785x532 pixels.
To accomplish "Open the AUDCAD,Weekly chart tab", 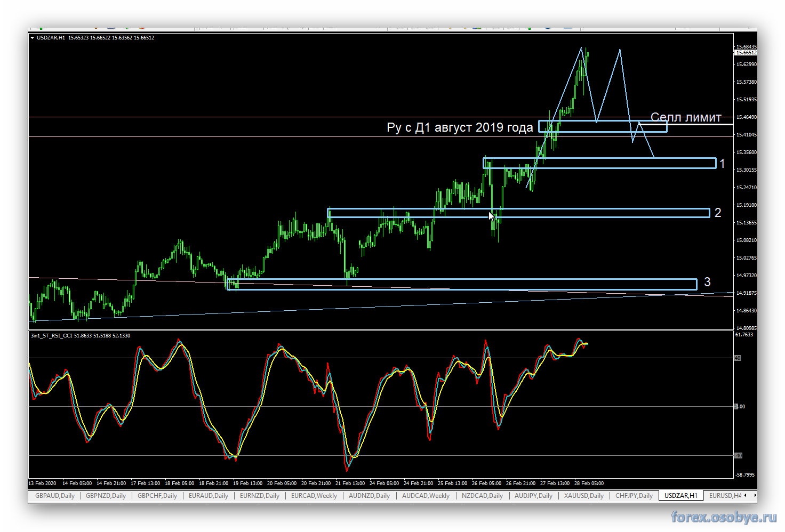I will tap(426, 495).
